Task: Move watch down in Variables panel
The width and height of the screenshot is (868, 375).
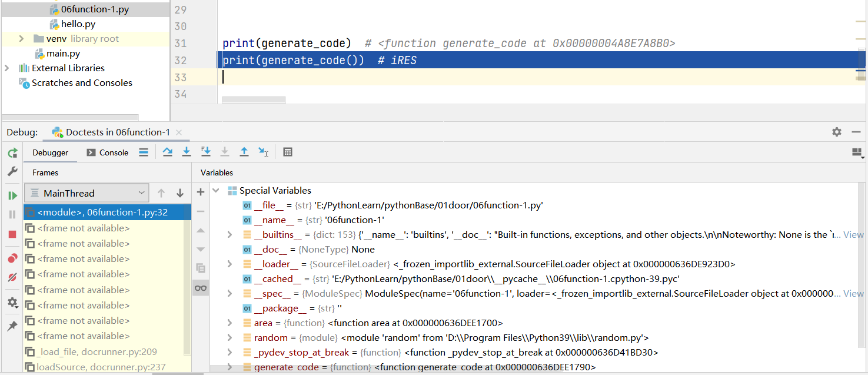Action: coord(201,249)
